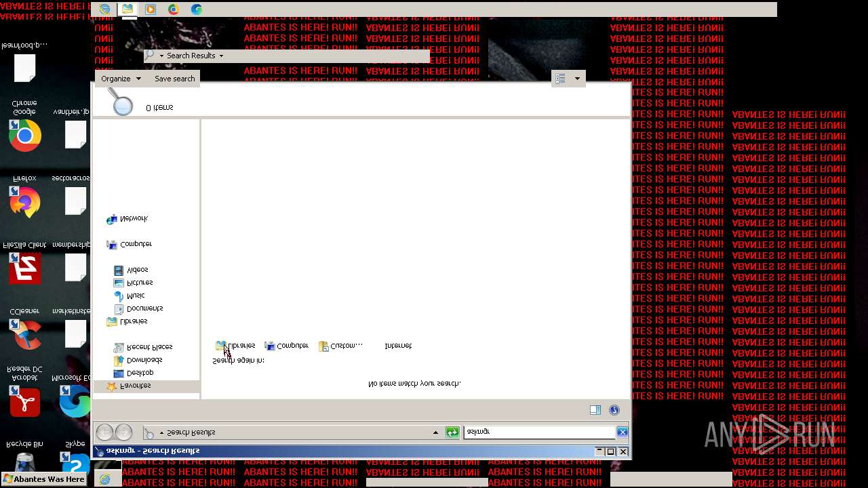Viewport: 868px width, 488px height.
Task: Maximize the askmgr Search Results window
Action: (610, 451)
